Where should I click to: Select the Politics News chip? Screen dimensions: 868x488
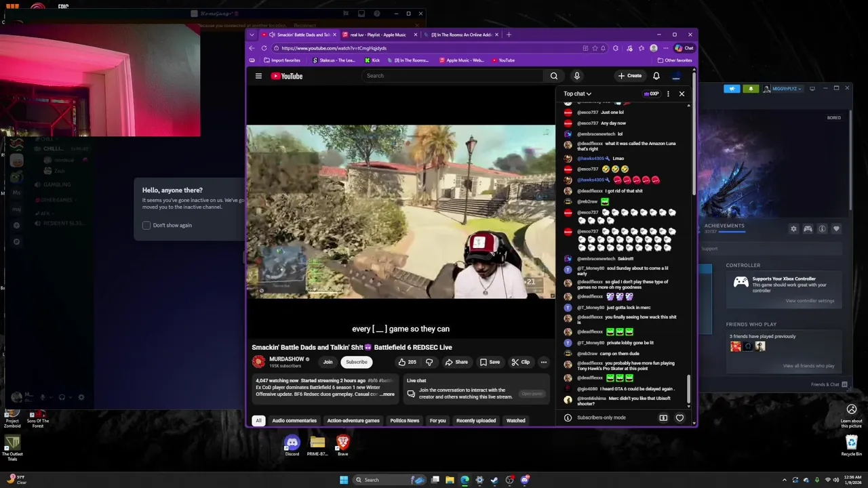tap(405, 420)
